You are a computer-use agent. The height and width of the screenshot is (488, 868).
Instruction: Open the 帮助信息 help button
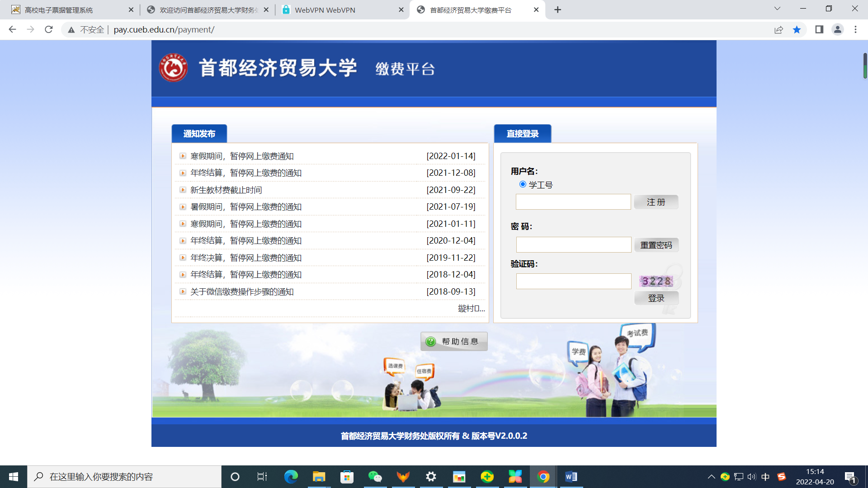454,342
